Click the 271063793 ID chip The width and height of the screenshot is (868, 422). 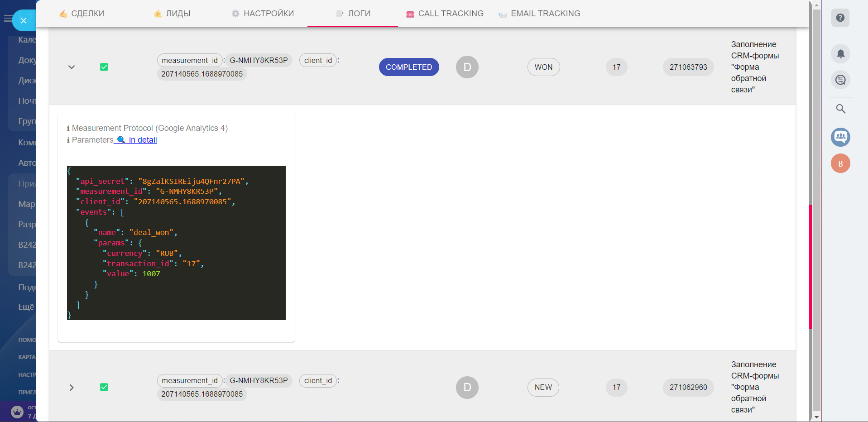pos(688,67)
